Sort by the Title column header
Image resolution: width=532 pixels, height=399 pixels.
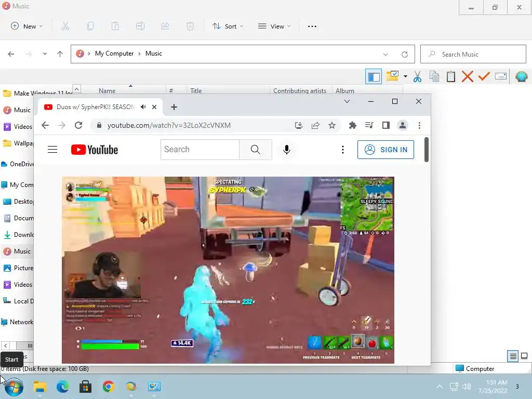click(x=196, y=90)
